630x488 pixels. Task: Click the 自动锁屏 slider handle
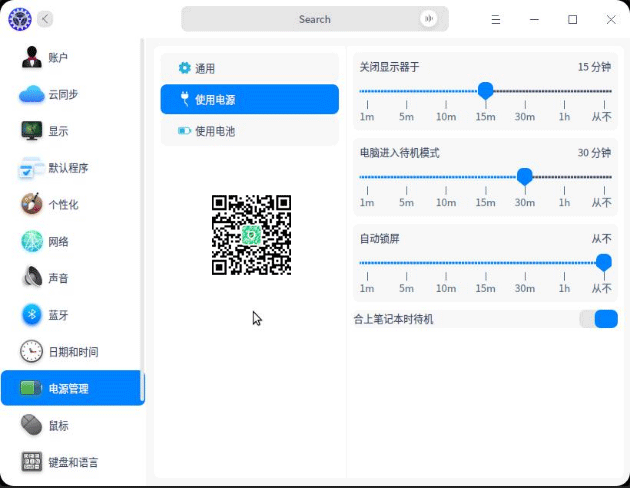coord(603,263)
